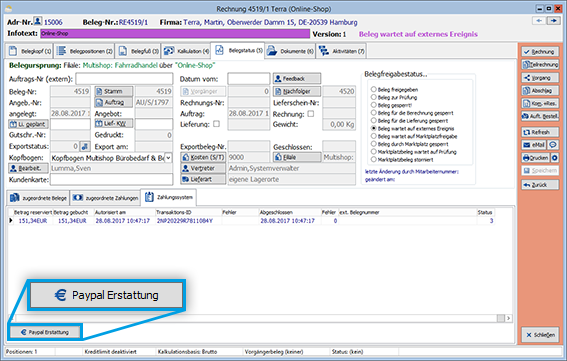
Task: Go to previous record with left arrow
Action: [539, 21]
